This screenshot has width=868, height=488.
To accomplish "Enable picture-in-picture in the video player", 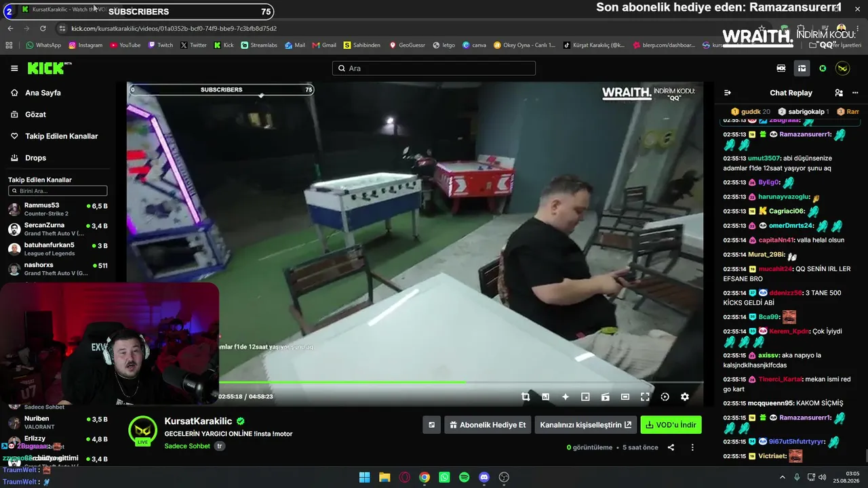I will [585, 397].
